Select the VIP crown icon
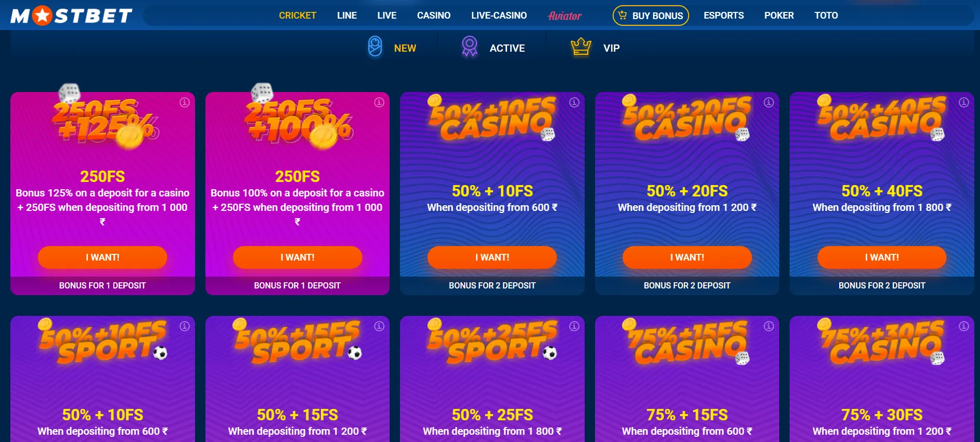This screenshot has height=442, width=980. [x=581, y=47]
